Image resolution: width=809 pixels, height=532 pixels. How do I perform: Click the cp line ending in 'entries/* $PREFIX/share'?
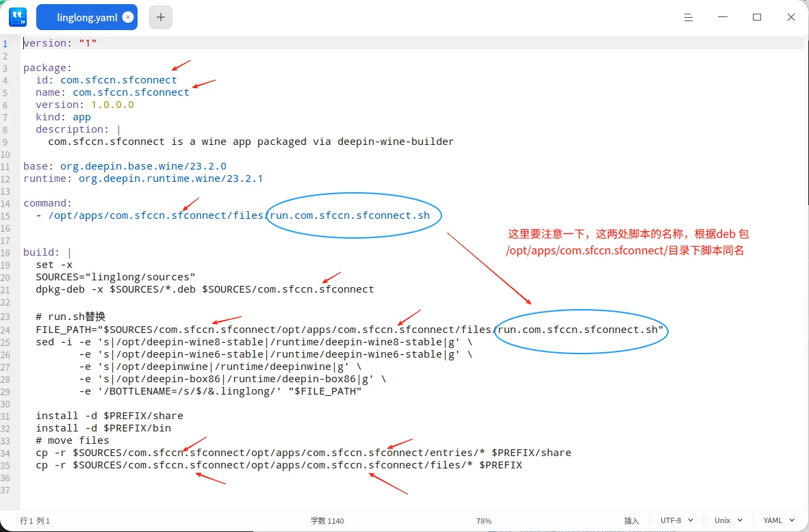point(303,453)
